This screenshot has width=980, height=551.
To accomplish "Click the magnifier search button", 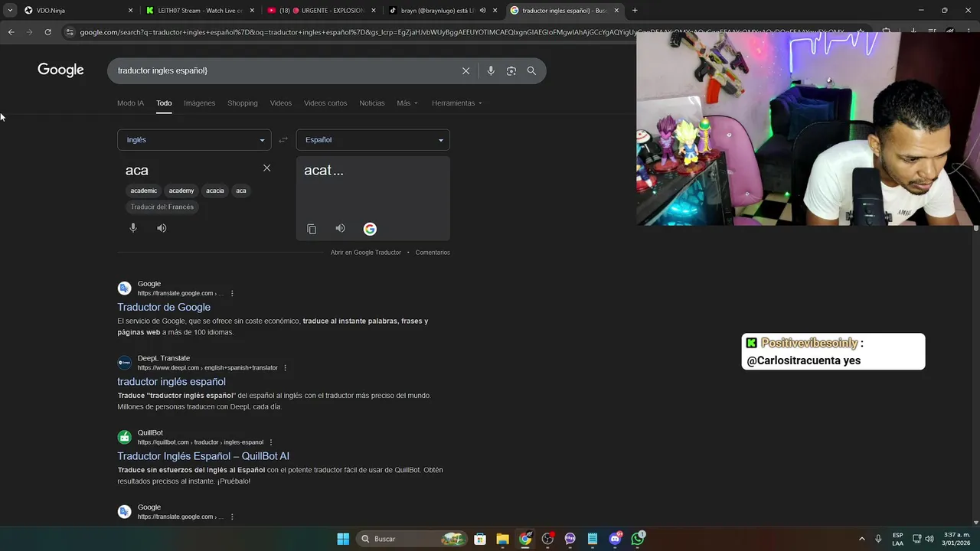I will [531, 70].
